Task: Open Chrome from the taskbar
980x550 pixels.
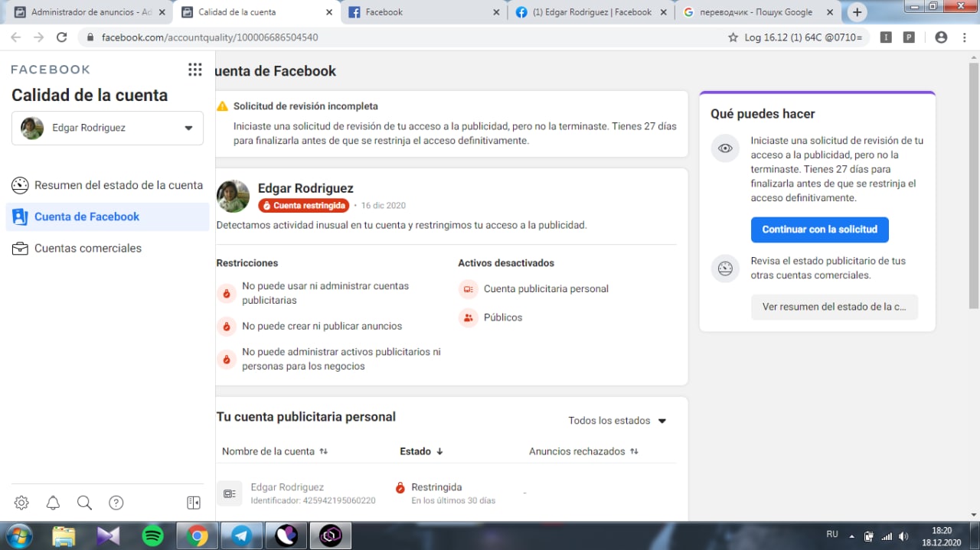Action: click(x=198, y=536)
